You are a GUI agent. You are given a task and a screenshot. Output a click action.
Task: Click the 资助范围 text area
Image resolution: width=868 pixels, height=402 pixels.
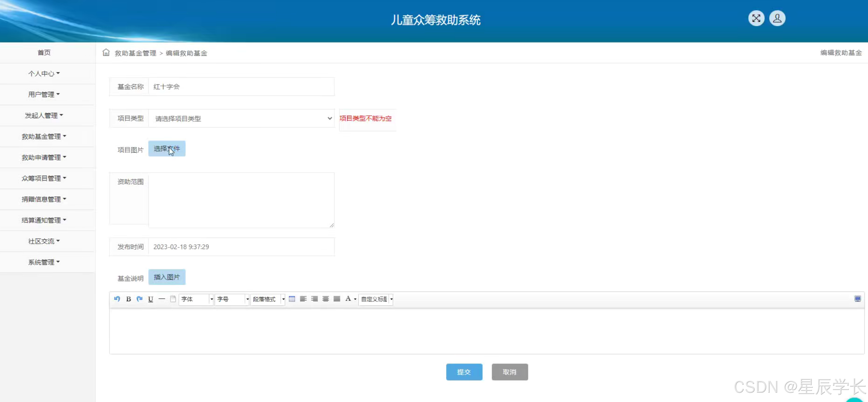pyautogui.click(x=241, y=200)
